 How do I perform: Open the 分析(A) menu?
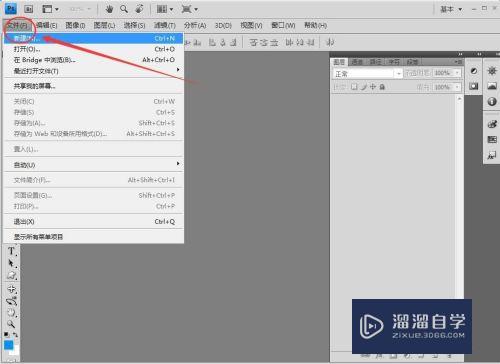[x=195, y=25]
